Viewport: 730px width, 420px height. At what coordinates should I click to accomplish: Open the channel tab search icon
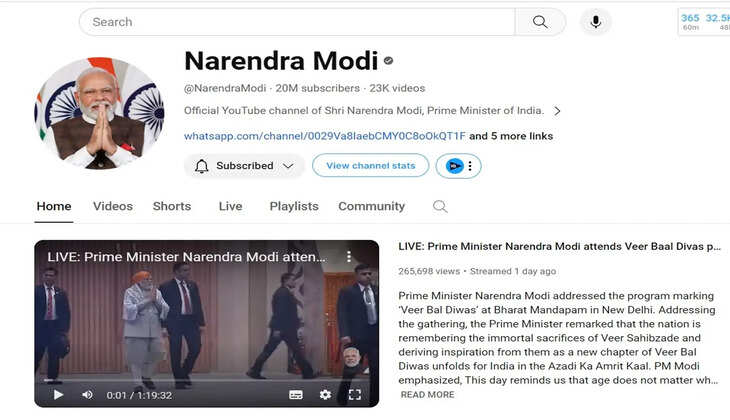[x=440, y=206]
